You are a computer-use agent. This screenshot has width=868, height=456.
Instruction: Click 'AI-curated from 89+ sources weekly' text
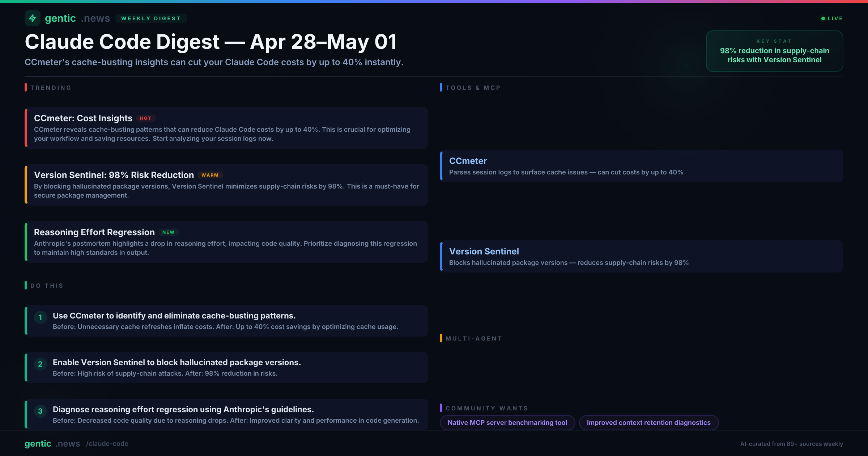pos(792,444)
